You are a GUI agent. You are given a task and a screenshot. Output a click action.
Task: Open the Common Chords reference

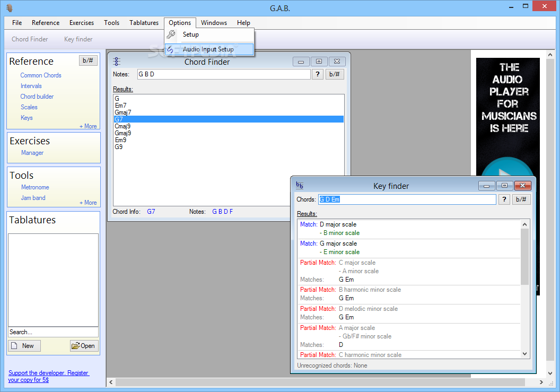[x=41, y=75]
